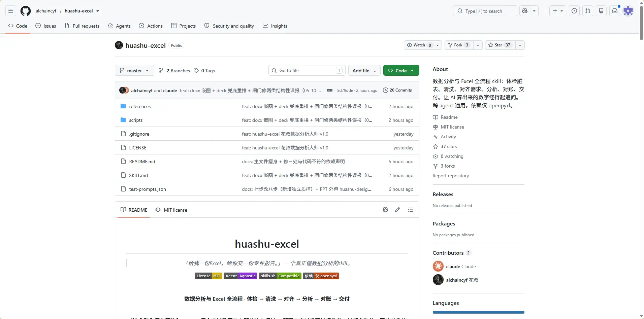
Task: Open the Insights tab
Action: (x=275, y=26)
